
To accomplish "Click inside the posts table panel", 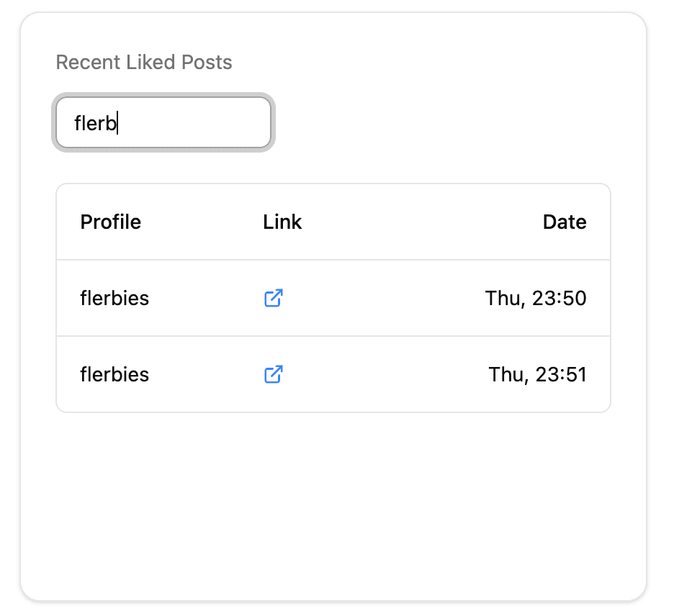I will [x=333, y=296].
